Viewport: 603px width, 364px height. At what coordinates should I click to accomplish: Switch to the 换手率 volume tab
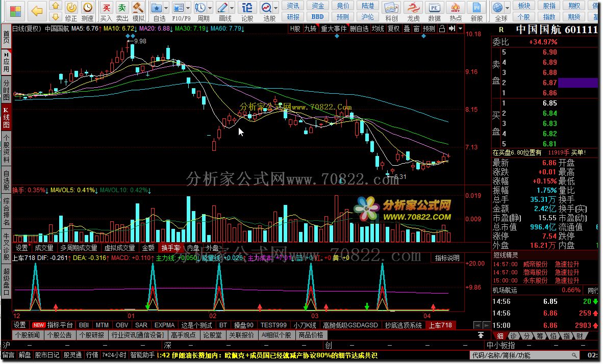pyautogui.click(x=170, y=248)
